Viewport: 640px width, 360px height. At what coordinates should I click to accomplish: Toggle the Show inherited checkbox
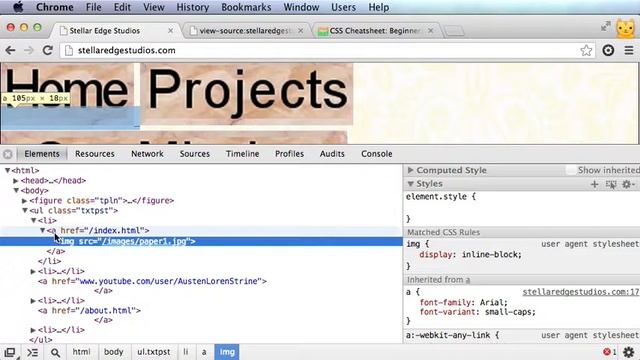[x=571, y=170]
